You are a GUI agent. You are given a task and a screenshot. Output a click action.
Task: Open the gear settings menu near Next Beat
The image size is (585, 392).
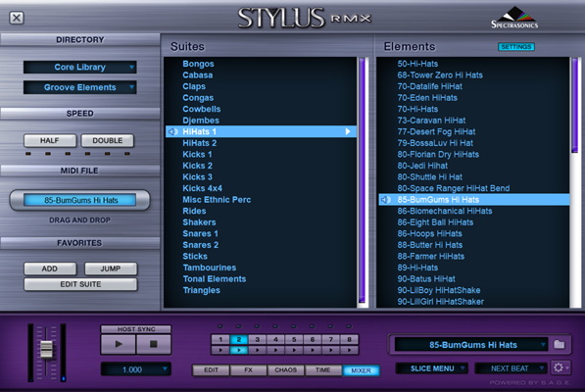(561, 368)
